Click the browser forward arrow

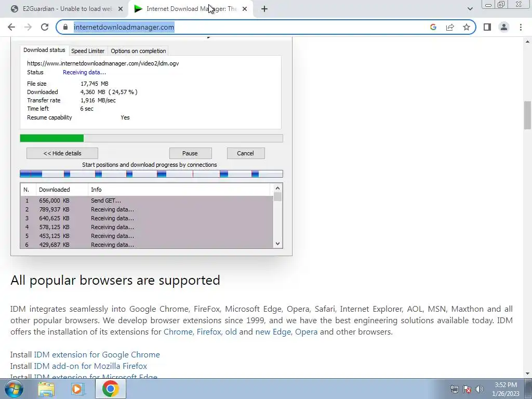28,27
